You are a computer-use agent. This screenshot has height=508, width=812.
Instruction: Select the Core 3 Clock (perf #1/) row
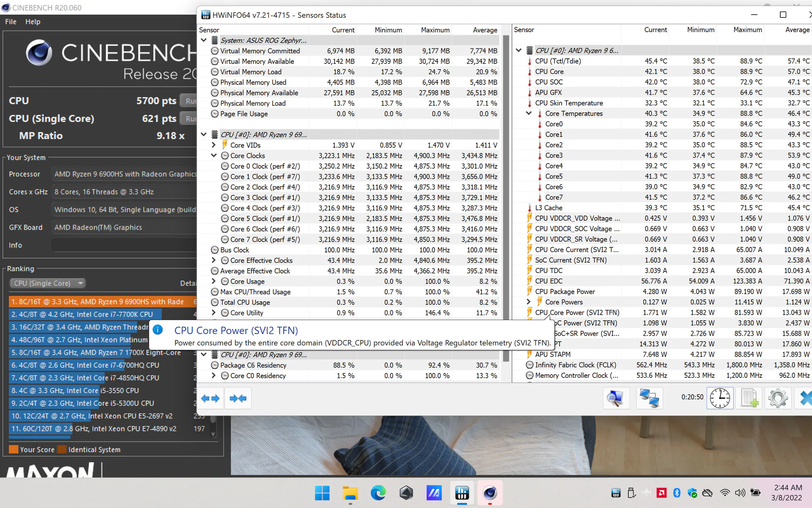pyautogui.click(x=349, y=197)
